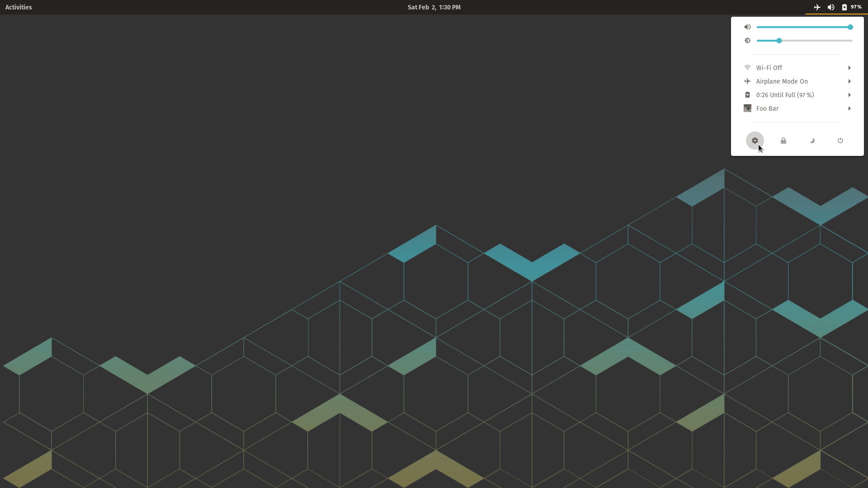This screenshot has width=868, height=488.
Task: Select the Airplane Mode On entry
Action: coord(782,81)
